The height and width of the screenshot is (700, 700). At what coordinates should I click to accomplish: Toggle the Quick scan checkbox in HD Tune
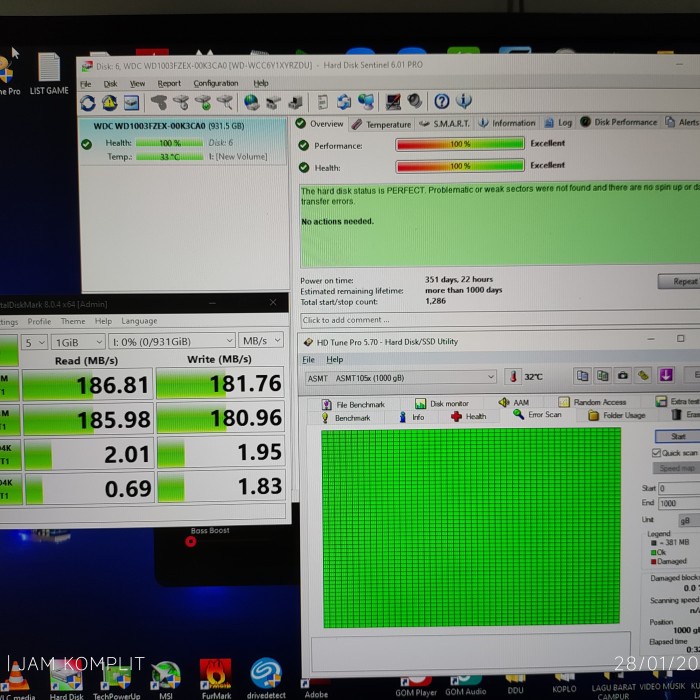click(x=656, y=453)
